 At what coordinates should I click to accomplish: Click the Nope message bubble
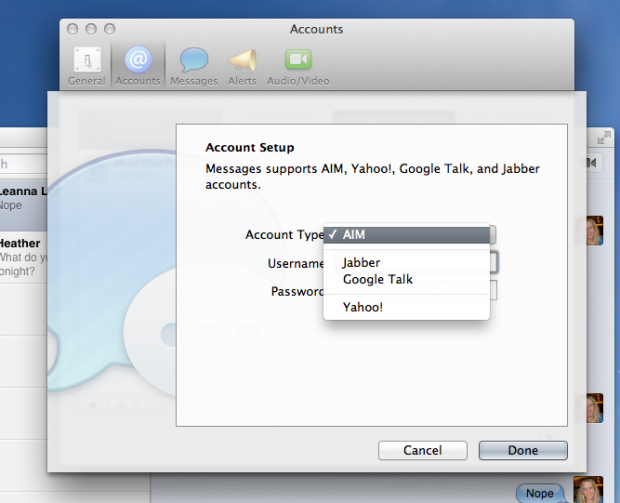[540, 493]
